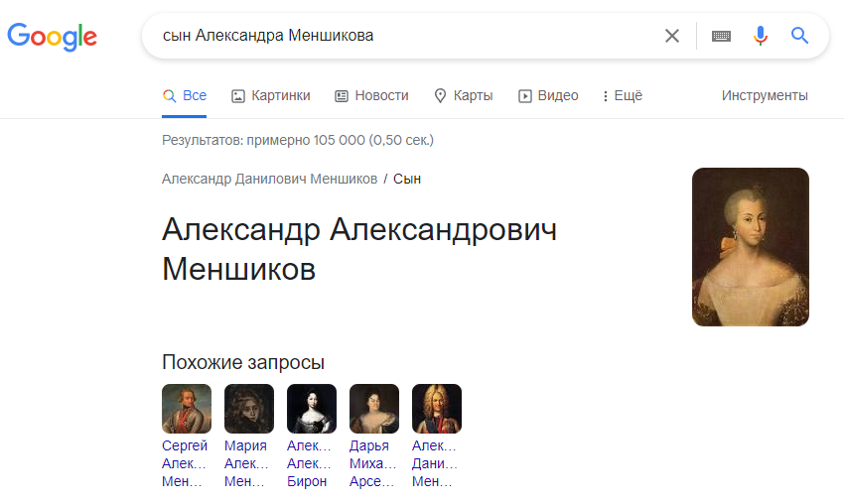Switch to the Новости tab
The width and height of the screenshot is (844, 504).
(371, 96)
